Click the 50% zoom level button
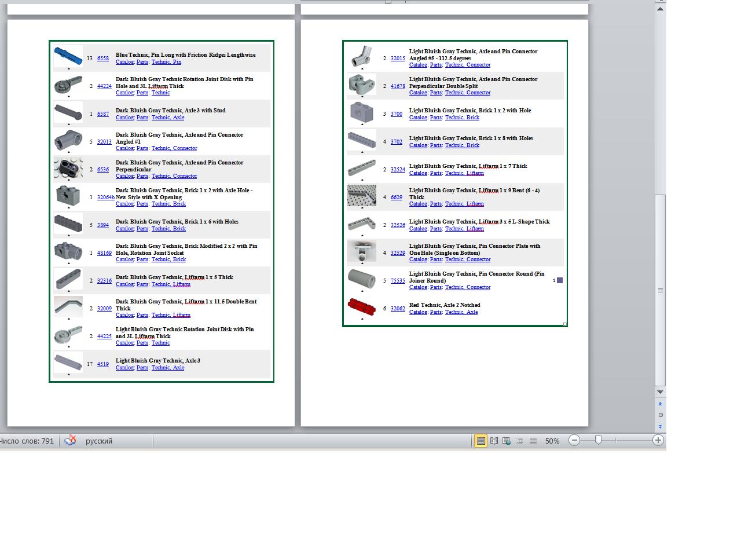This screenshot has height=560, width=741. 552,441
